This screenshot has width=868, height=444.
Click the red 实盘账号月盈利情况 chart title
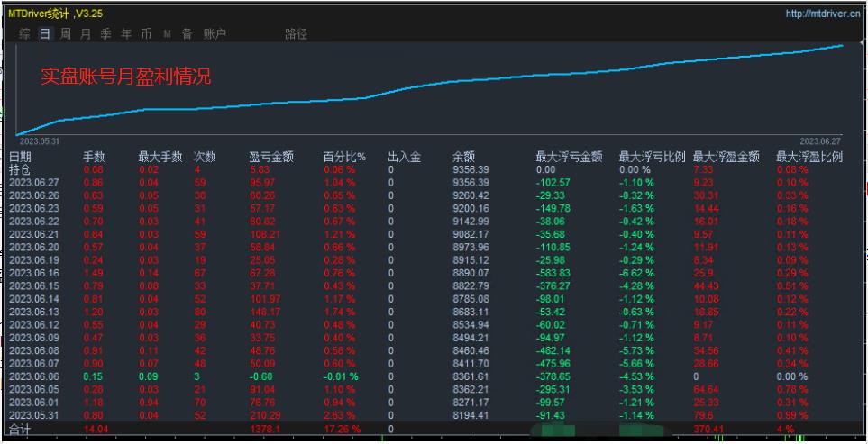[125, 77]
